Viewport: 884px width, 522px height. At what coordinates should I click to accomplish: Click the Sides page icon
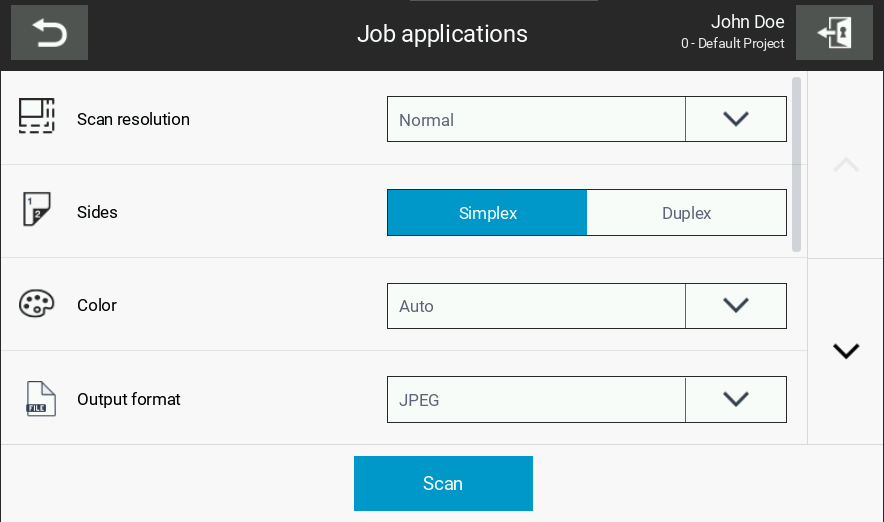point(37,209)
